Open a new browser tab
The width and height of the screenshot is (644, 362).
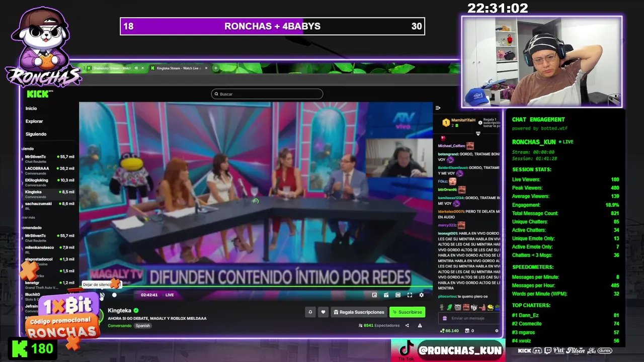216,68
